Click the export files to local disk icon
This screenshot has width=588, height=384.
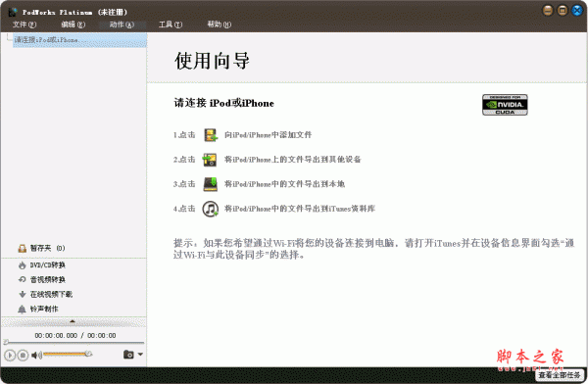[211, 184]
